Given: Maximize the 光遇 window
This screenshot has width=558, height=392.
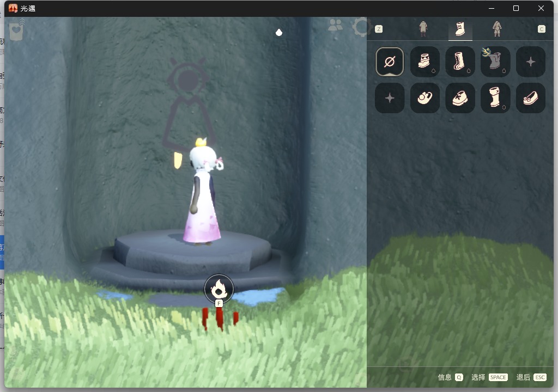Looking at the screenshot, I should point(516,8).
